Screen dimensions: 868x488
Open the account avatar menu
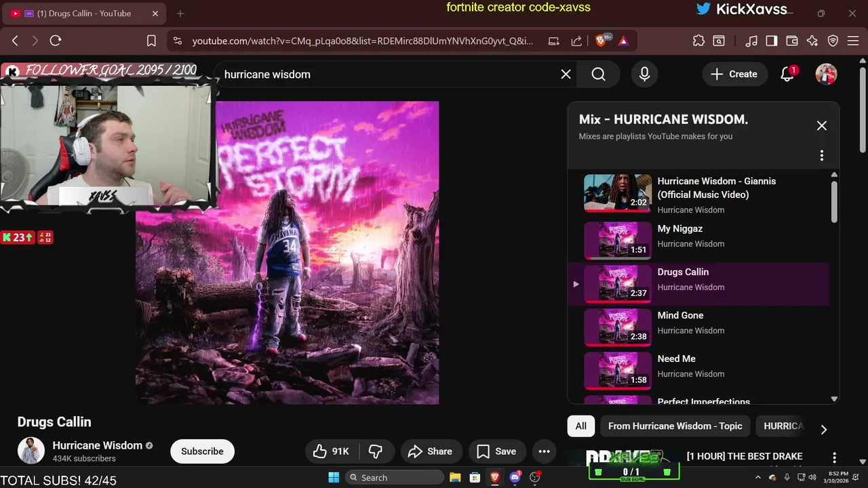[x=826, y=75]
